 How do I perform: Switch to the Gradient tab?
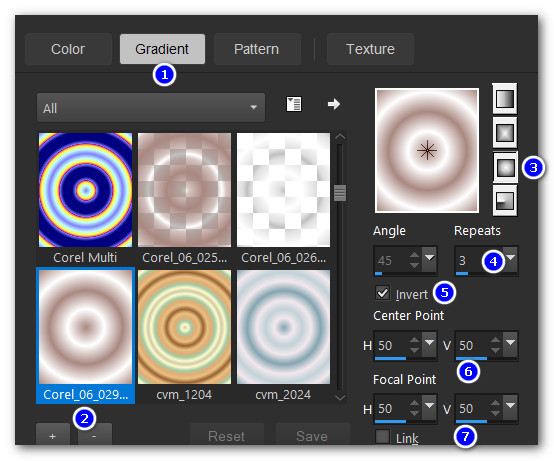(162, 49)
